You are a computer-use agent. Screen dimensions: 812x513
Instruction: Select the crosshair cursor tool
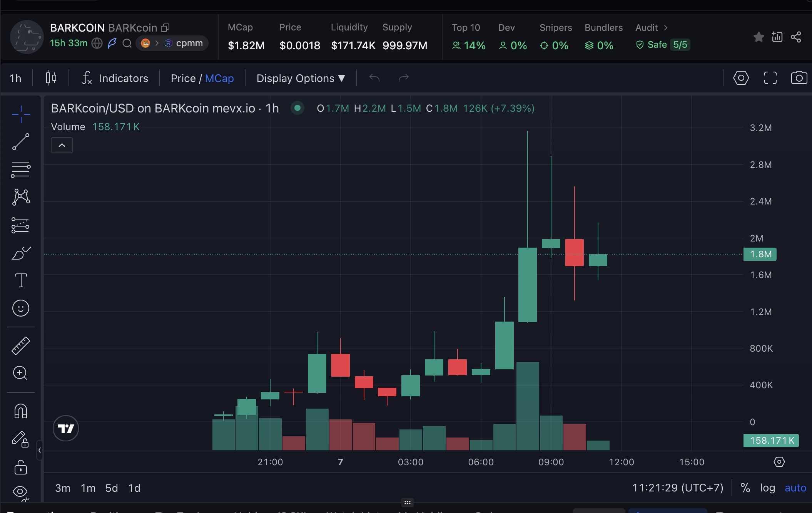(21, 114)
